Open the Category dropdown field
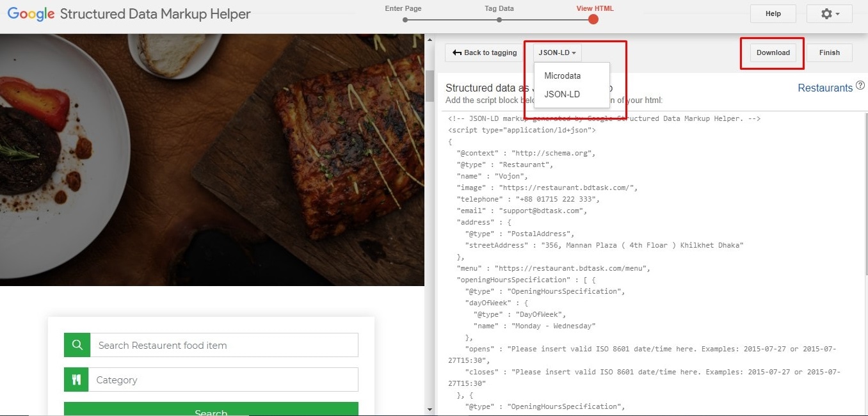The width and height of the screenshot is (868, 416). 224,380
